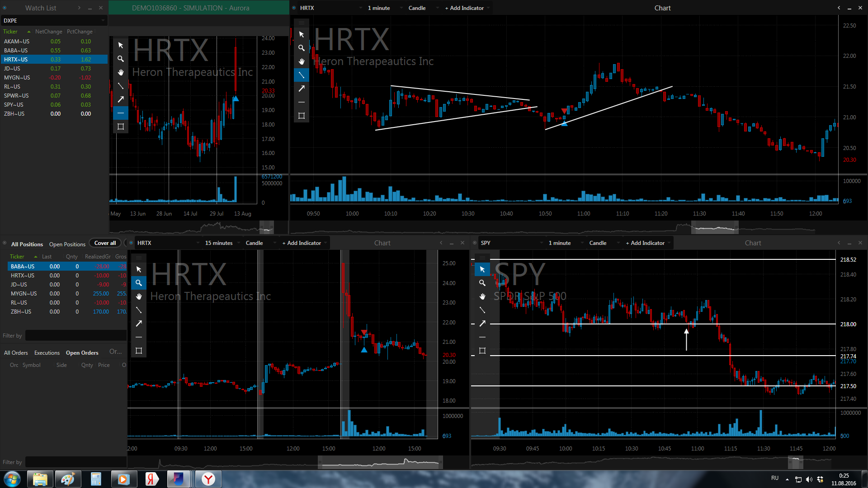Select zoom tool on HRTX 1 minute chart

coord(302,48)
